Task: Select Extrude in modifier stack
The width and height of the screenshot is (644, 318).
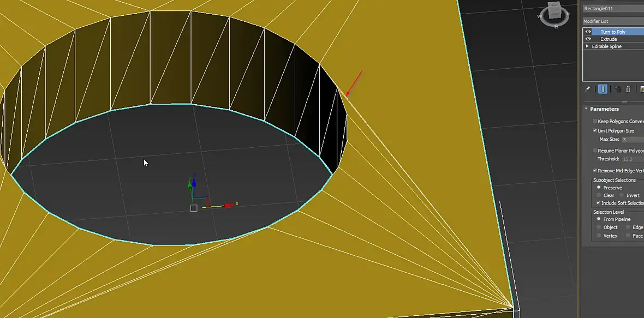Action: (609, 39)
